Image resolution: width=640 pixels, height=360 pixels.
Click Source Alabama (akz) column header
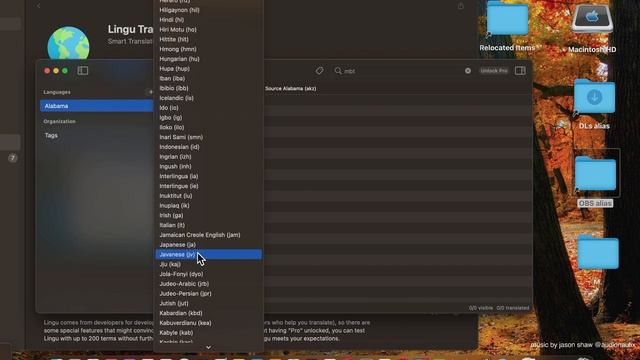coord(291,89)
